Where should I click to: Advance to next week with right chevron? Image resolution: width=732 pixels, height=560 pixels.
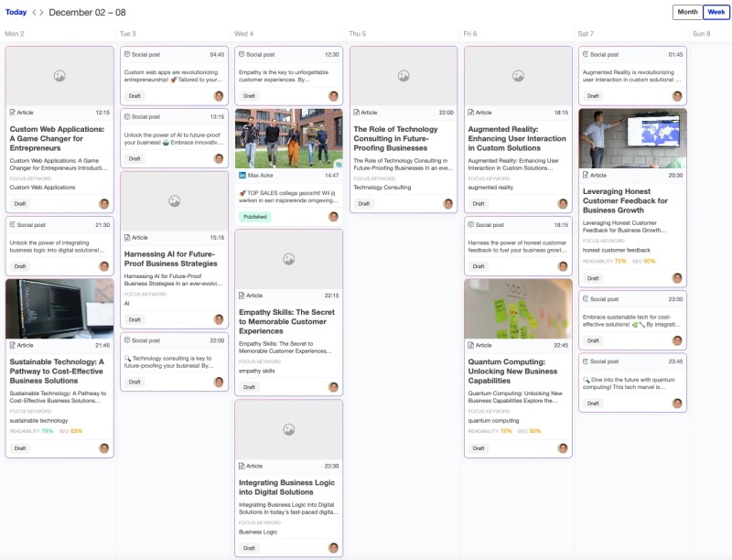[43, 13]
